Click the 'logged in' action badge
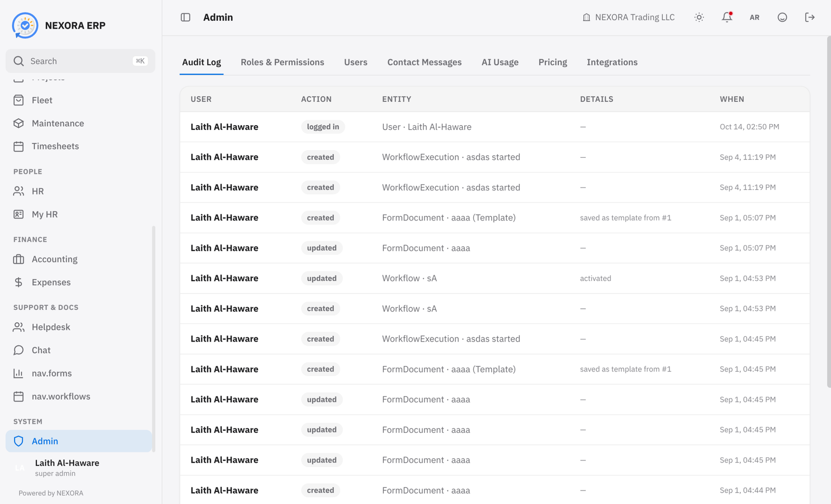This screenshot has height=504, width=831. pos(323,127)
